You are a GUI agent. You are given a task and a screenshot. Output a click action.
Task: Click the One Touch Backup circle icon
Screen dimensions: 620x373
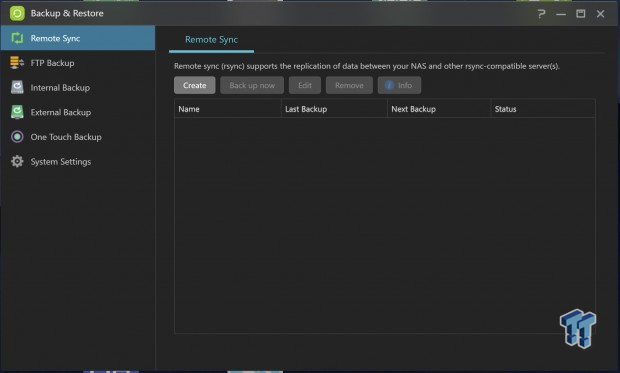(17, 137)
